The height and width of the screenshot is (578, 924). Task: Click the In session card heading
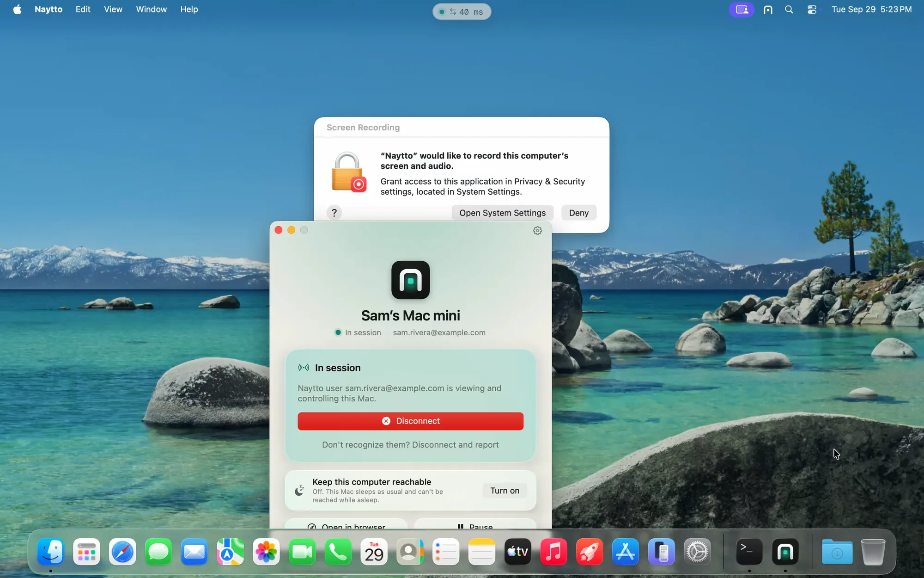(338, 368)
